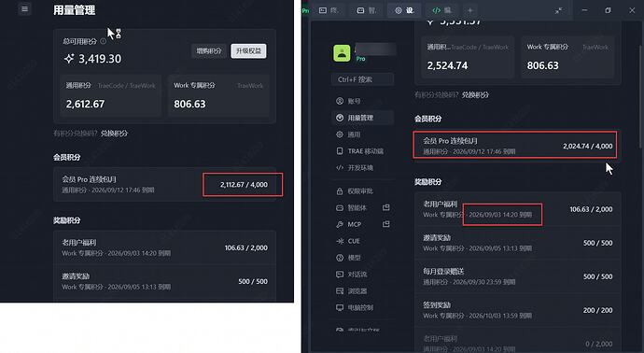The width and height of the screenshot is (644, 353).
Task: Click the 老用户福利 row in the left window
Action: click(164, 247)
